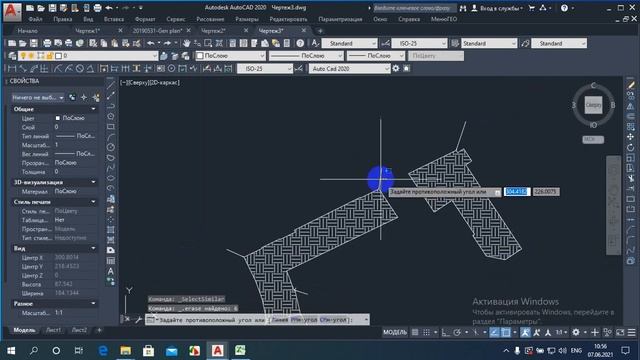Open the color ПоСлою dropdown
The width and height of the screenshot is (640, 360).
(x=262, y=56)
